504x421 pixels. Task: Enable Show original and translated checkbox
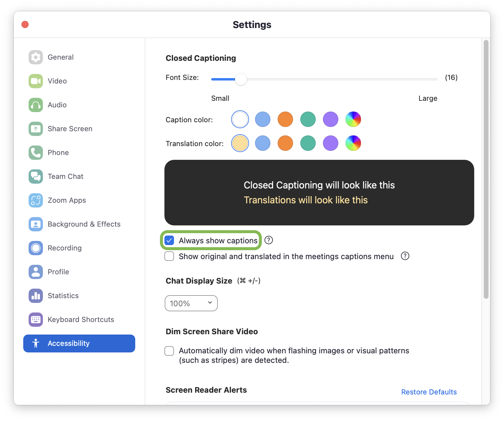click(x=169, y=256)
